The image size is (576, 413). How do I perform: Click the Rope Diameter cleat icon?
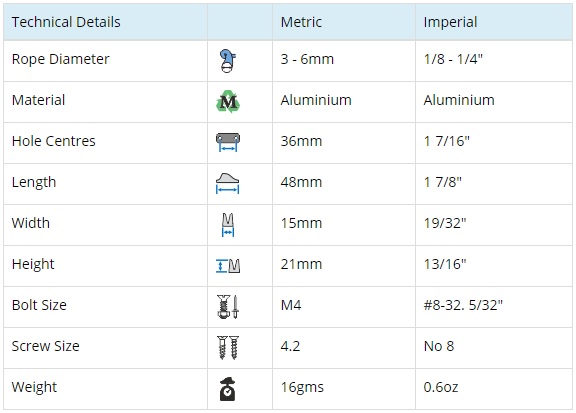click(x=228, y=61)
